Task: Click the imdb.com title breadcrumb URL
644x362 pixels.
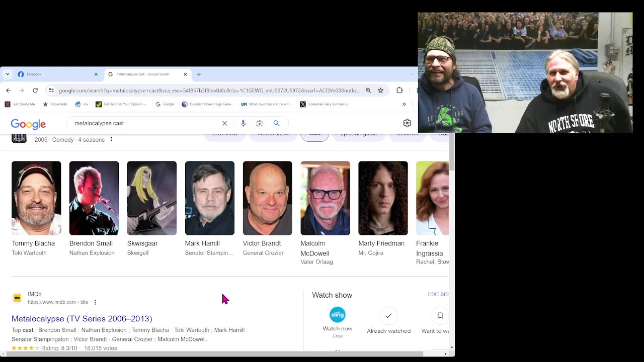Action: [58, 302]
